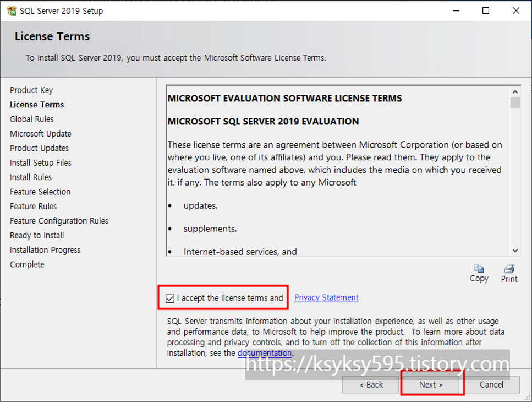The image size is (532, 402).
Task: Maximize the SQL Server 2019 Setup window
Action: 486,11
